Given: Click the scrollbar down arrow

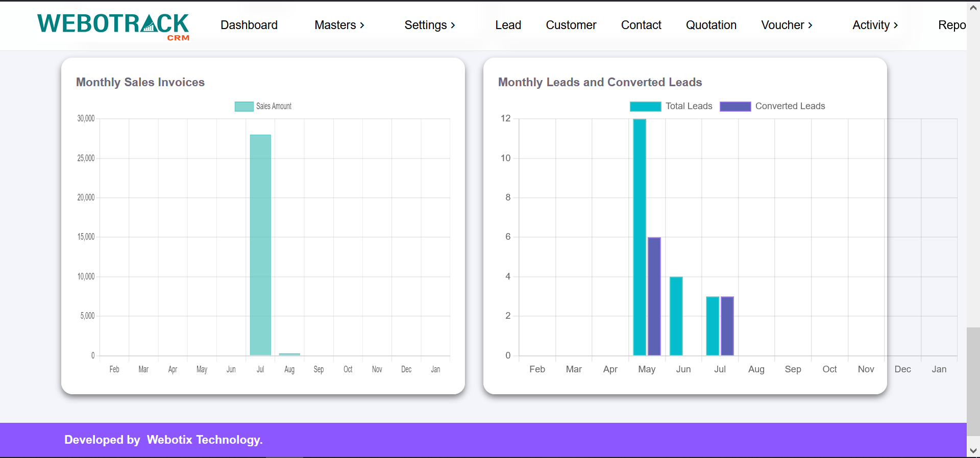Looking at the screenshot, I should click(x=973, y=450).
